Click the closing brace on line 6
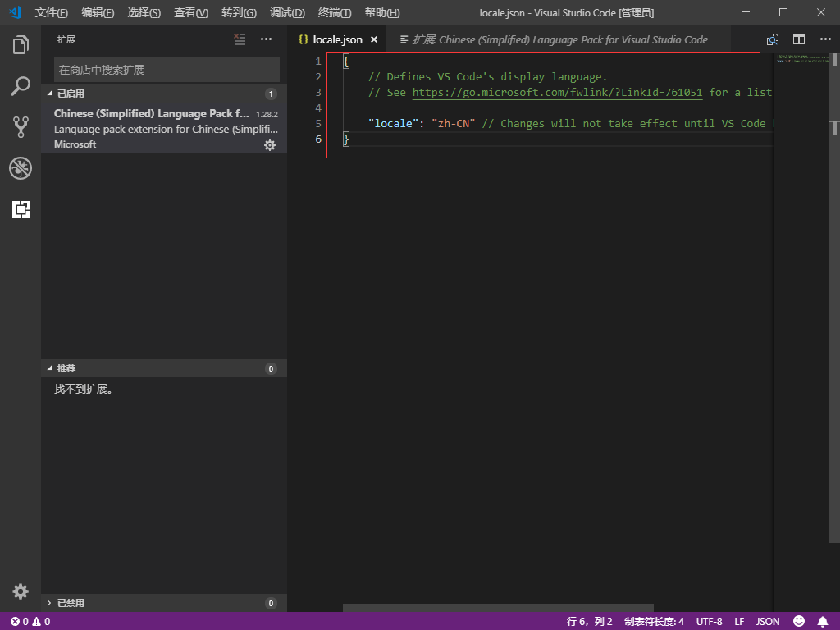The width and height of the screenshot is (840, 630). pyautogui.click(x=346, y=139)
